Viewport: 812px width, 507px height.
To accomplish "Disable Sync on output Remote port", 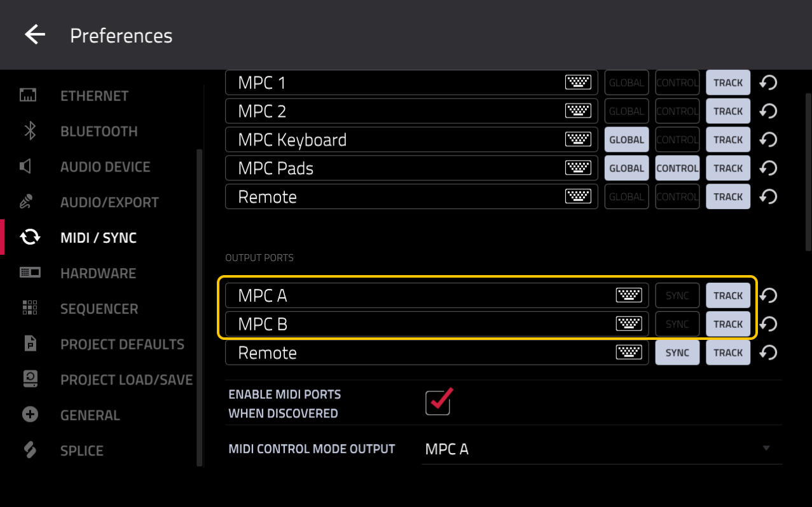I will pos(677,353).
